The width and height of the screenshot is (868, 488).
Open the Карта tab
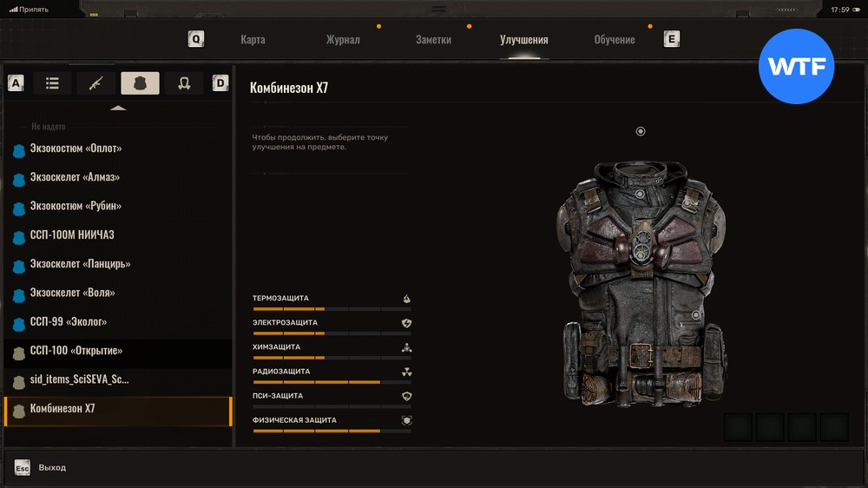[253, 40]
